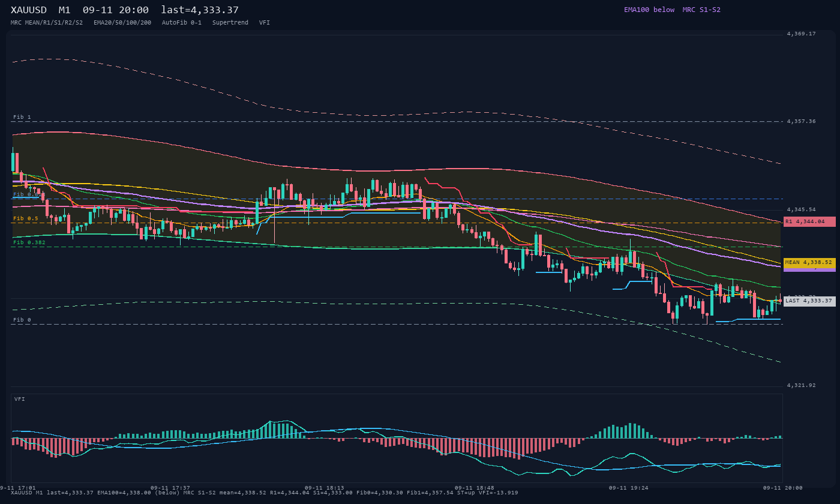Click the '09-11 17:37' time axis label

(170, 488)
